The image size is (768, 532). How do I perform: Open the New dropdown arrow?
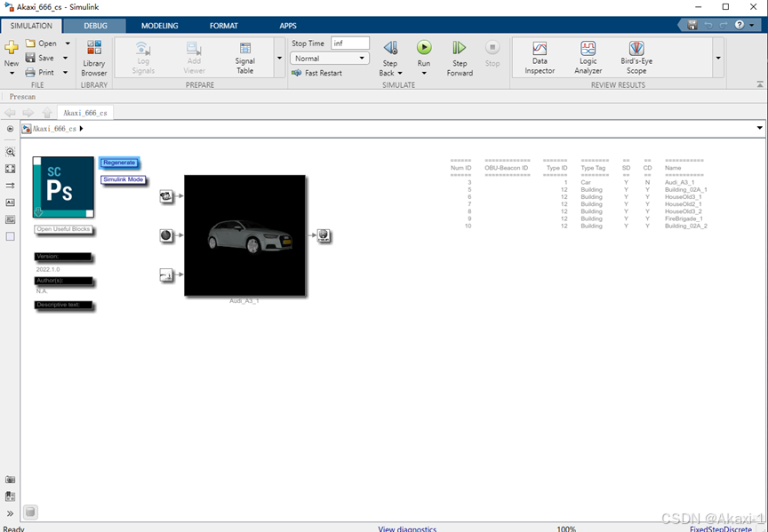(12, 73)
